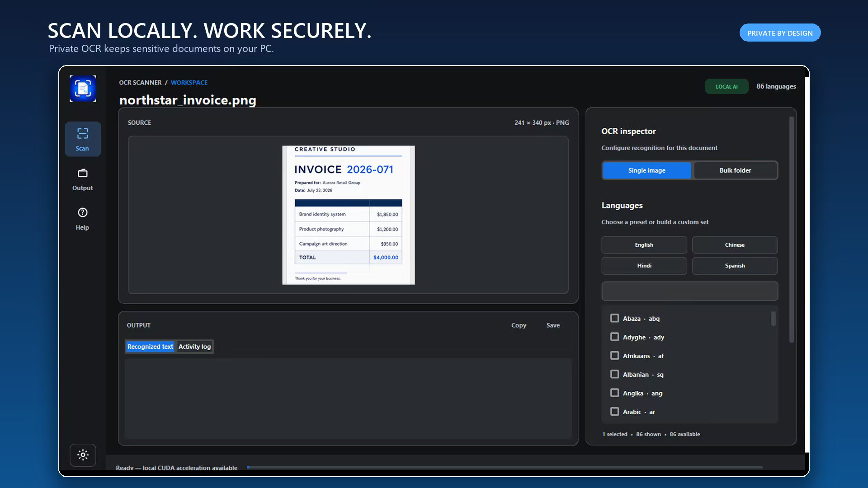This screenshot has width=868, height=488.
Task: Toggle the theme with the sun icon
Action: 83,455
